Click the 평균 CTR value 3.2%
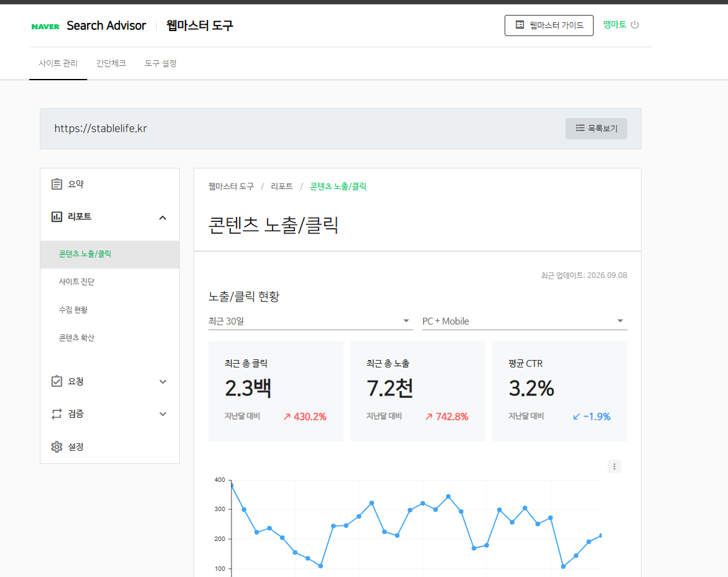Image resolution: width=728 pixels, height=577 pixels. [531, 388]
